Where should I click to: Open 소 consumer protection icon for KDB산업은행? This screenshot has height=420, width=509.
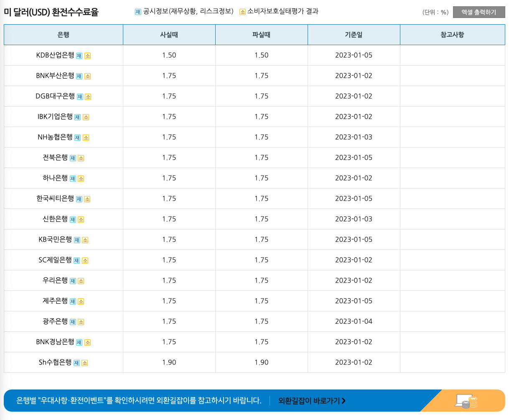pyautogui.click(x=87, y=56)
